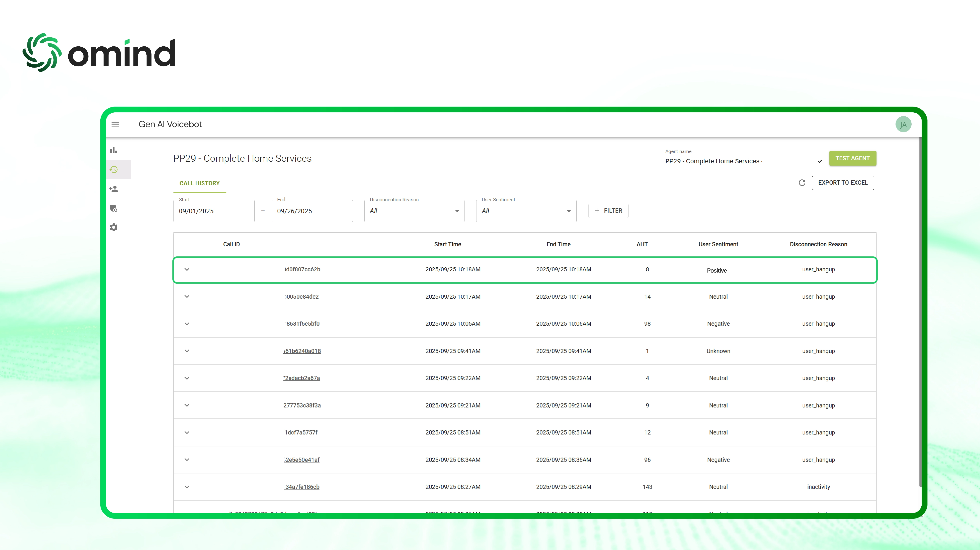
Task: Click the Start date field showing 09/01/2025
Action: click(213, 210)
